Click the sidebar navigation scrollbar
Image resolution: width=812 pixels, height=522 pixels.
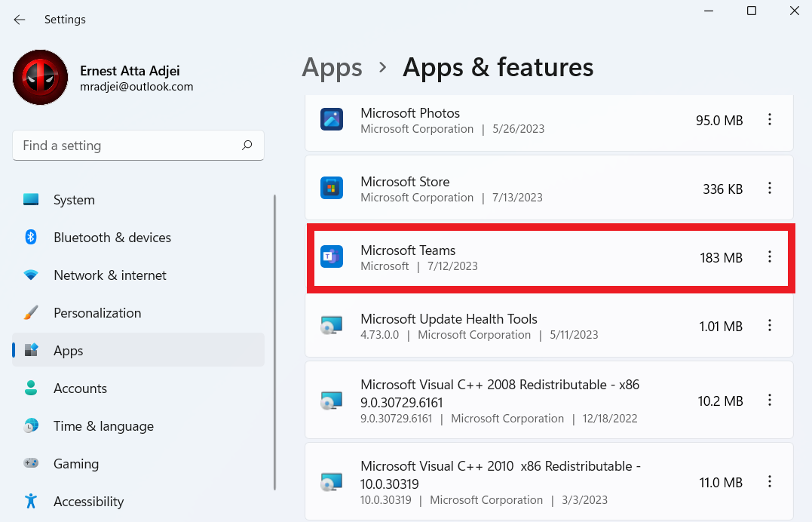point(274,342)
